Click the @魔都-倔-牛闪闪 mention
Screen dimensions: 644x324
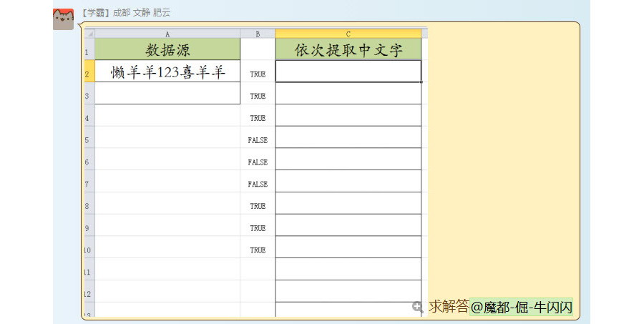[x=521, y=307]
